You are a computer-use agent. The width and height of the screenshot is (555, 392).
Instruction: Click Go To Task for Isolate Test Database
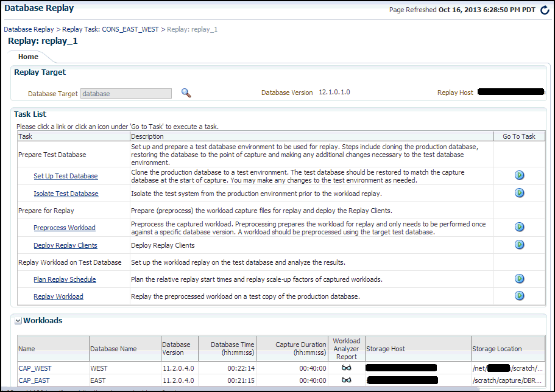[519, 192]
